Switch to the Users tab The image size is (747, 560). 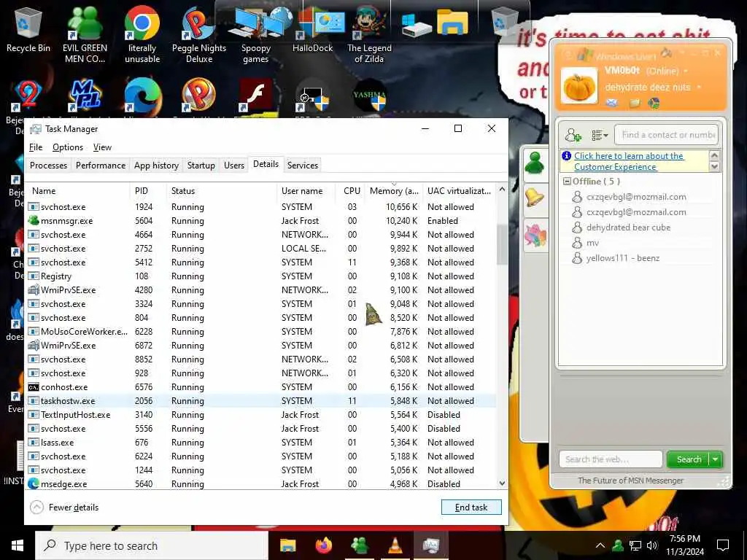(x=234, y=166)
